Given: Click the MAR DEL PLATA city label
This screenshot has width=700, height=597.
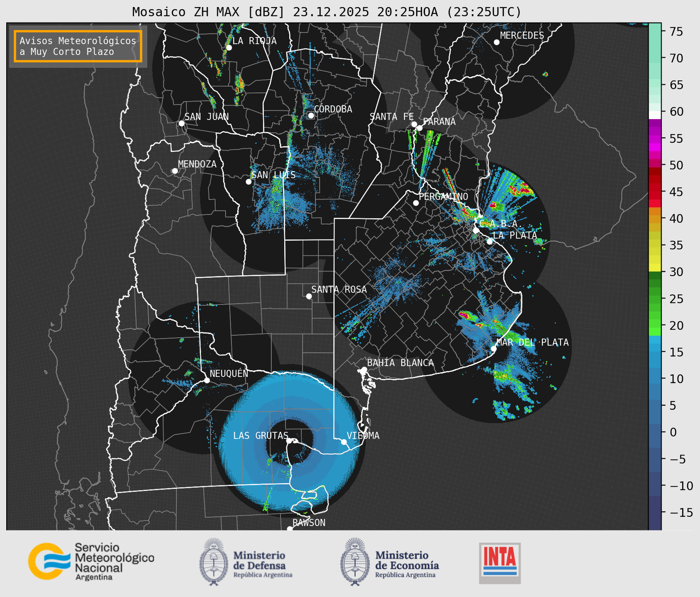Looking at the screenshot, I should pyautogui.click(x=532, y=343).
